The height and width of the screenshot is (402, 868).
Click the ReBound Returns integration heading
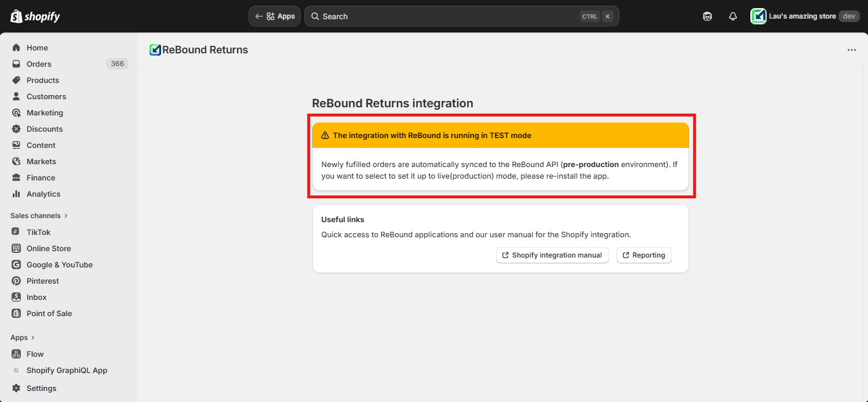[392, 103]
